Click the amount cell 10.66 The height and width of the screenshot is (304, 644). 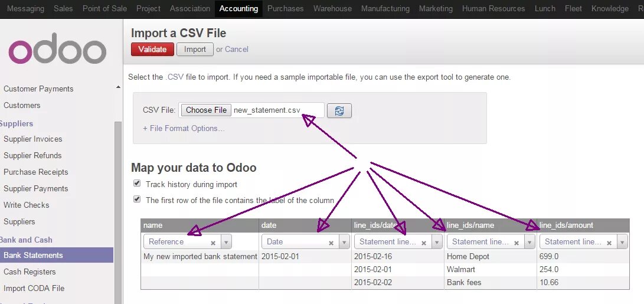(x=549, y=283)
